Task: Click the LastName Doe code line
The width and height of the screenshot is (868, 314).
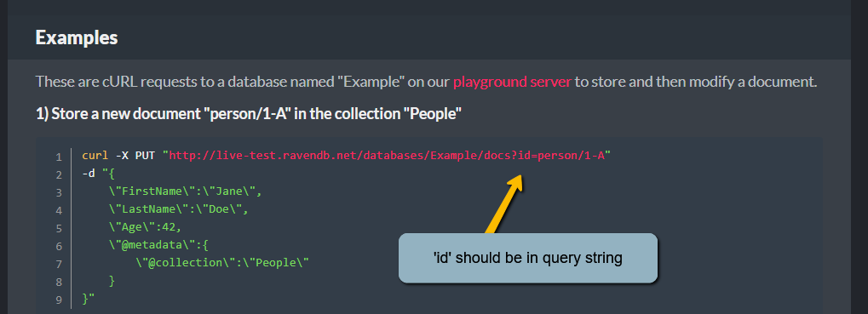Action: (x=178, y=209)
